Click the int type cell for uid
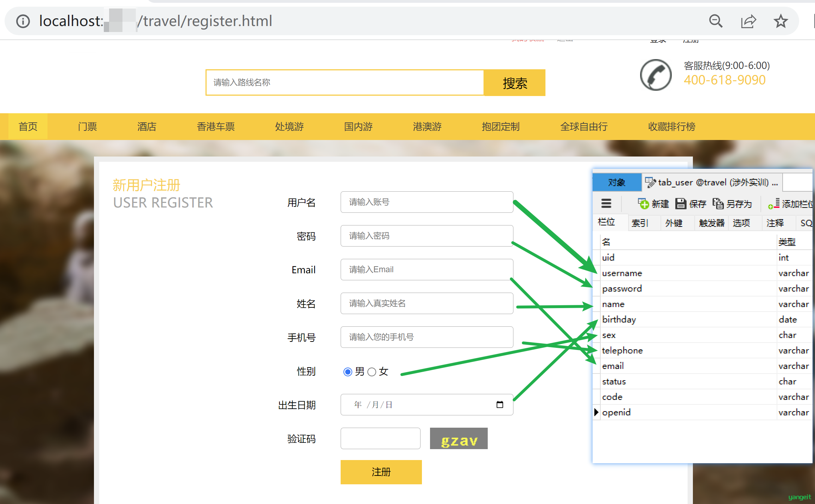This screenshot has height=504, width=815. point(795,257)
